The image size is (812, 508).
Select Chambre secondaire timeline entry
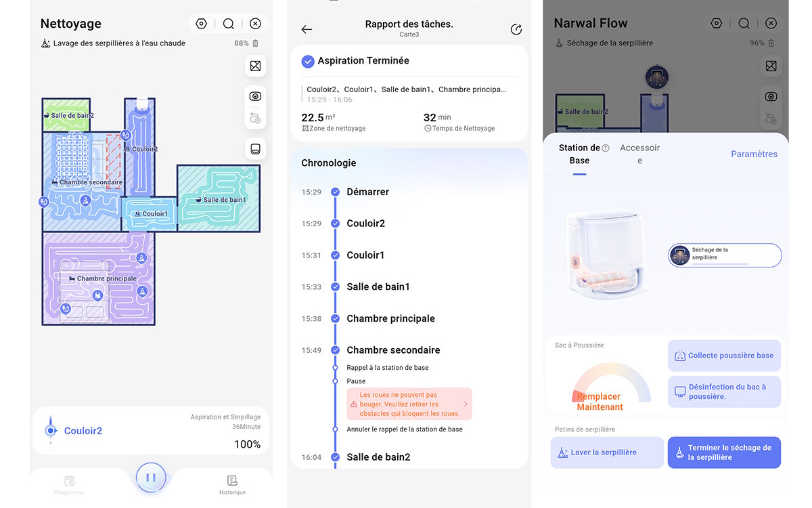[x=393, y=350]
